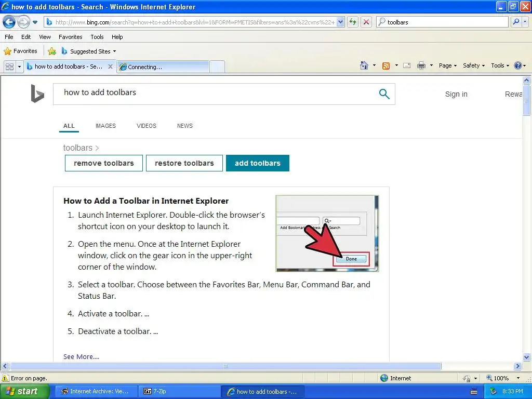Click the vertical scrollbar up arrow
Viewport: 532px width, 399px height.
(x=527, y=80)
